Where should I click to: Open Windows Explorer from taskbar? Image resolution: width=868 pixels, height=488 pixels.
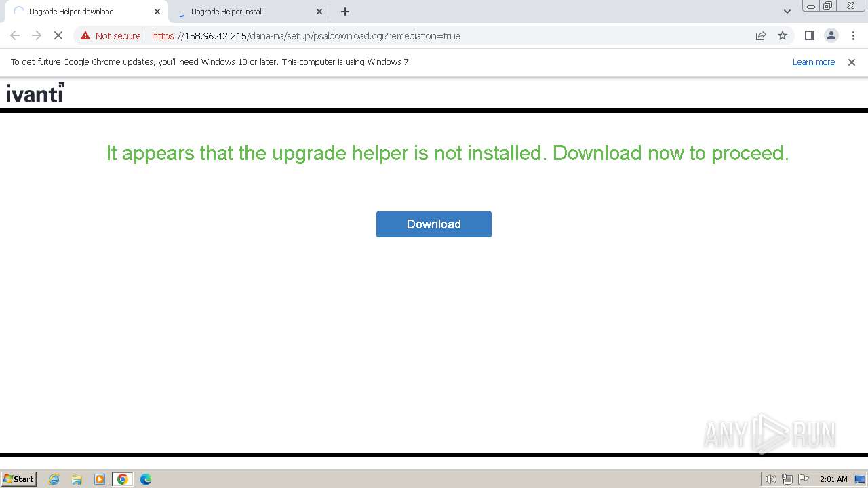(77, 479)
